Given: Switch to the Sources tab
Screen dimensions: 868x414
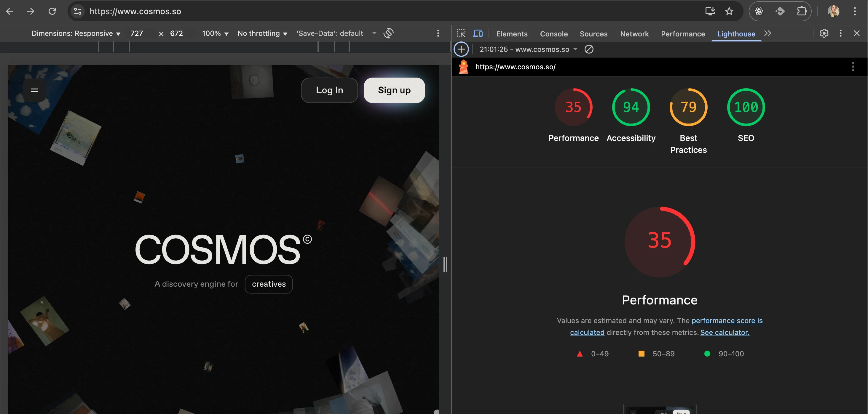Looking at the screenshot, I should tap(593, 34).
